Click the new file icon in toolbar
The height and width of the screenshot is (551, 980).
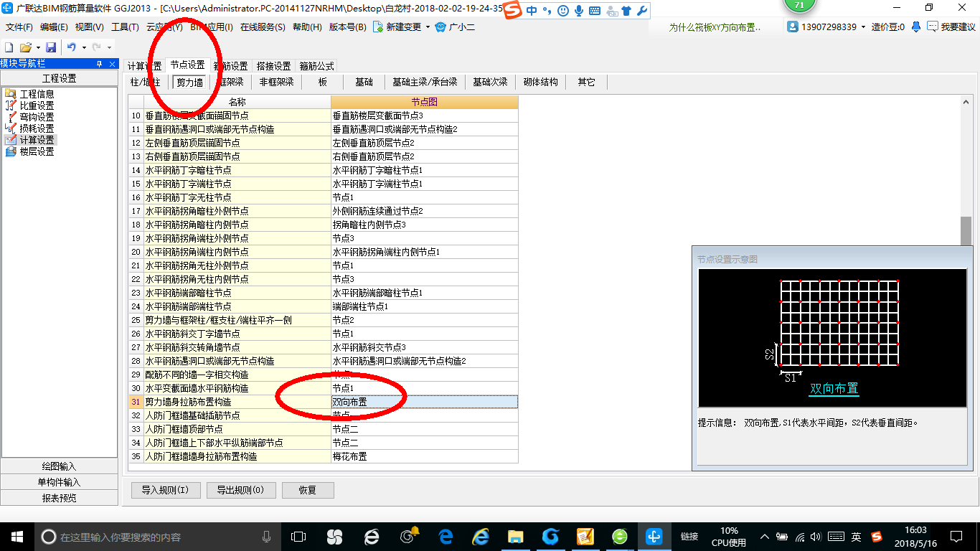[9, 47]
